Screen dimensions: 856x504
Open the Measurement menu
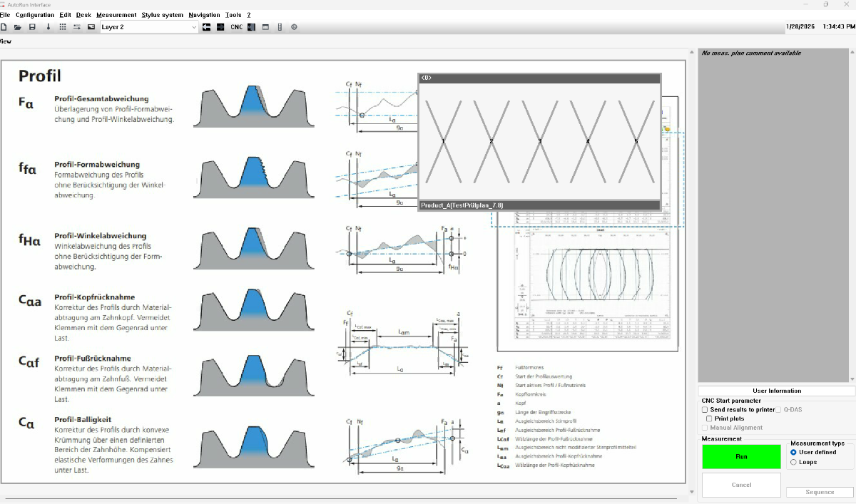[x=116, y=15]
